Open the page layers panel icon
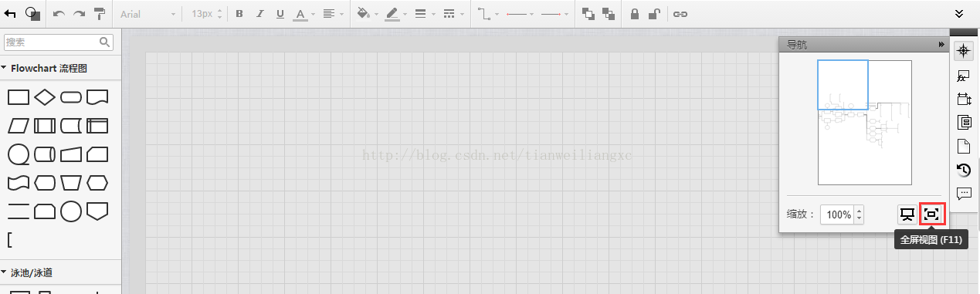The height and width of the screenshot is (294, 980). 964,122
